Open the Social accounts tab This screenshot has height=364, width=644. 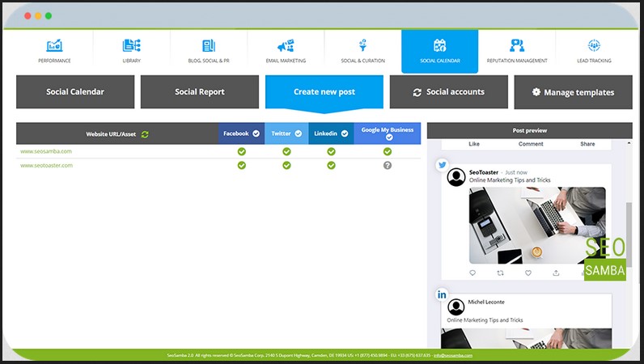[449, 92]
